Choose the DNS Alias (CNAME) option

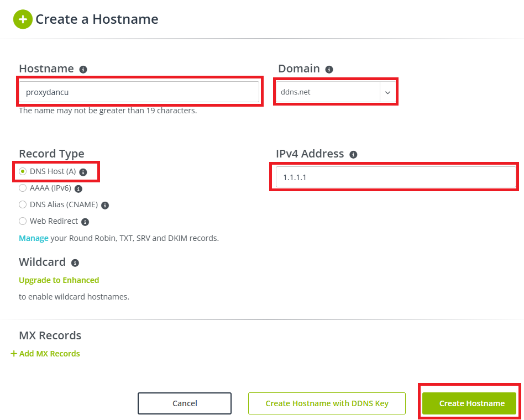point(23,204)
